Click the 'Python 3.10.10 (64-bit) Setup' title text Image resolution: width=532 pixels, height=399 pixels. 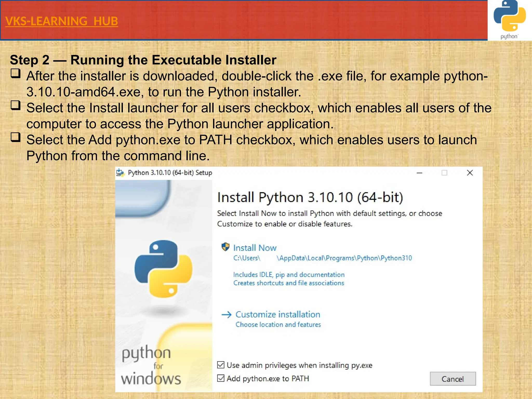170,173
